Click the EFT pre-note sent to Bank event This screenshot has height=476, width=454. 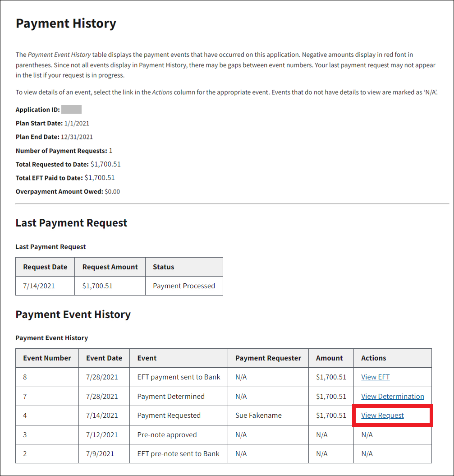click(x=178, y=454)
